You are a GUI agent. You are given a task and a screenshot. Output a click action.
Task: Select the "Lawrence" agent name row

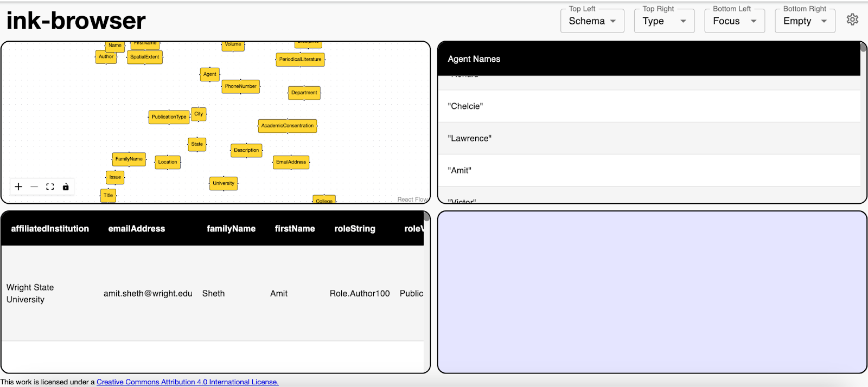(649, 138)
